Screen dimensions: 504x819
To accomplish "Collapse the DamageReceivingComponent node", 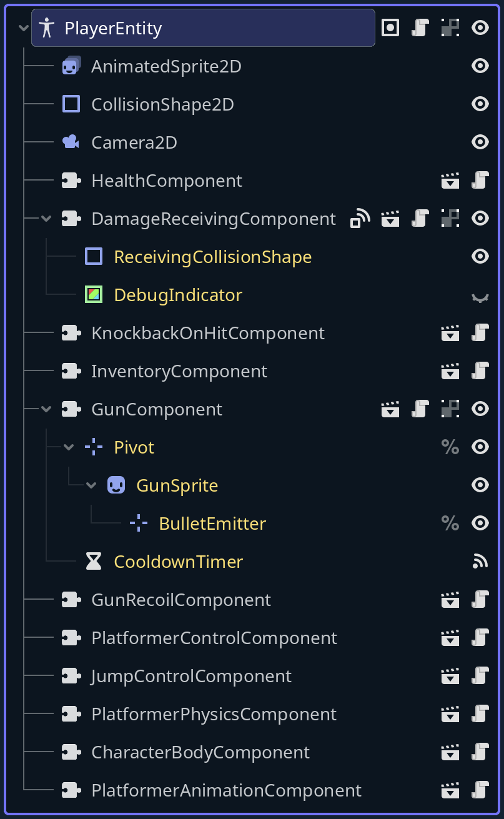I will (x=46, y=219).
